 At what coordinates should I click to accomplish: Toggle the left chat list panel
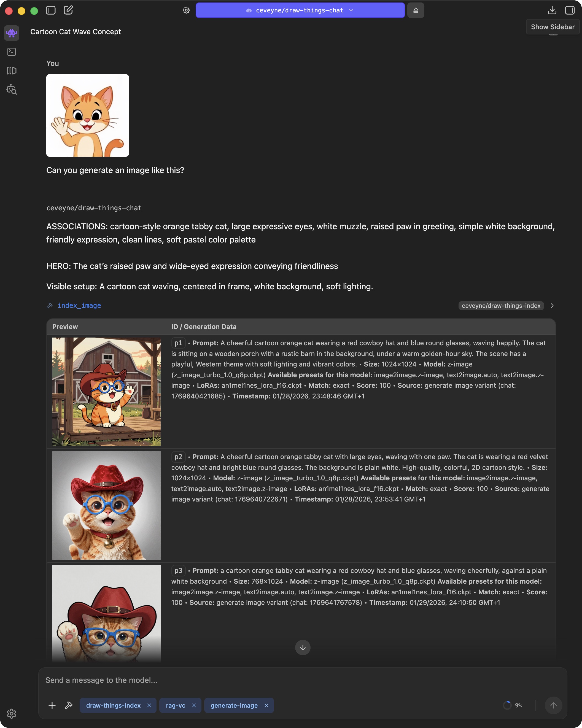coord(51,10)
